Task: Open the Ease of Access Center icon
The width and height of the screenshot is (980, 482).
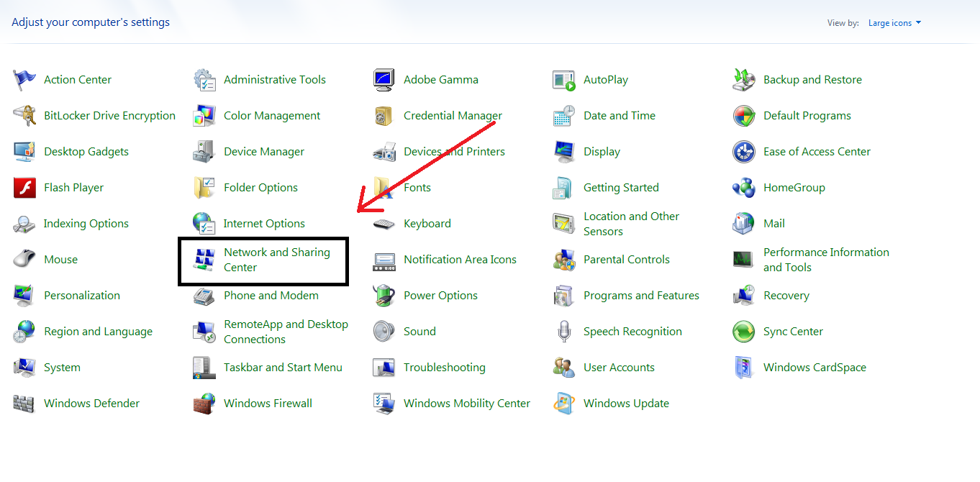Action: 744,152
